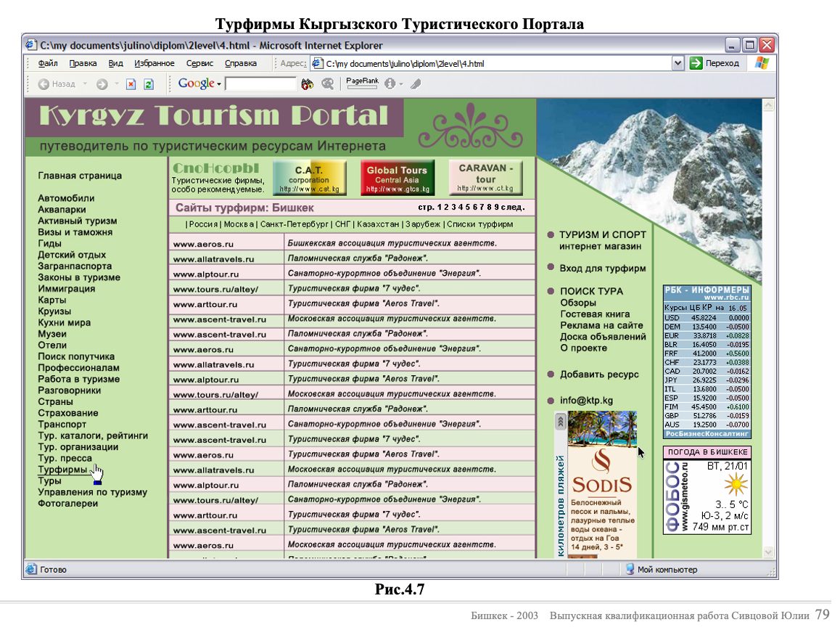Click the РБК информеры currency widget header
The height and width of the screenshot is (630, 840).
(707, 292)
